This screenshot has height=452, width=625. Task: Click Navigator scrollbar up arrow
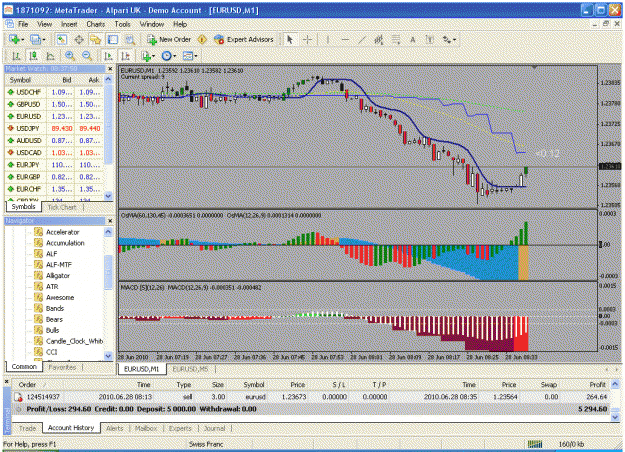108,232
